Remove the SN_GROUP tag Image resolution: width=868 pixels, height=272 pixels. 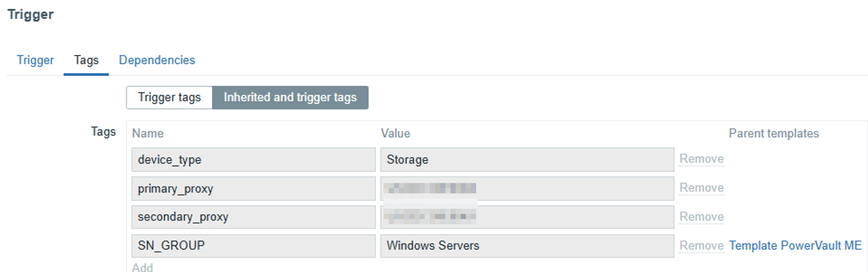pos(701,246)
